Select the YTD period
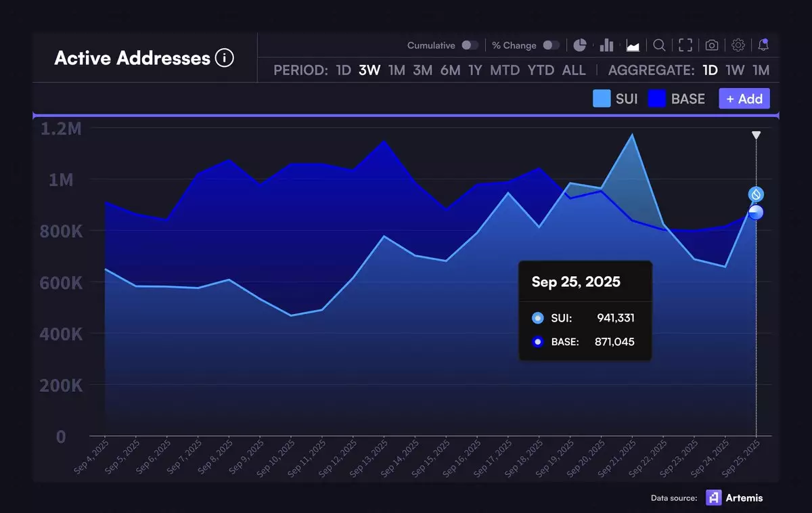This screenshot has height=513, width=812. (x=541, y=70)
